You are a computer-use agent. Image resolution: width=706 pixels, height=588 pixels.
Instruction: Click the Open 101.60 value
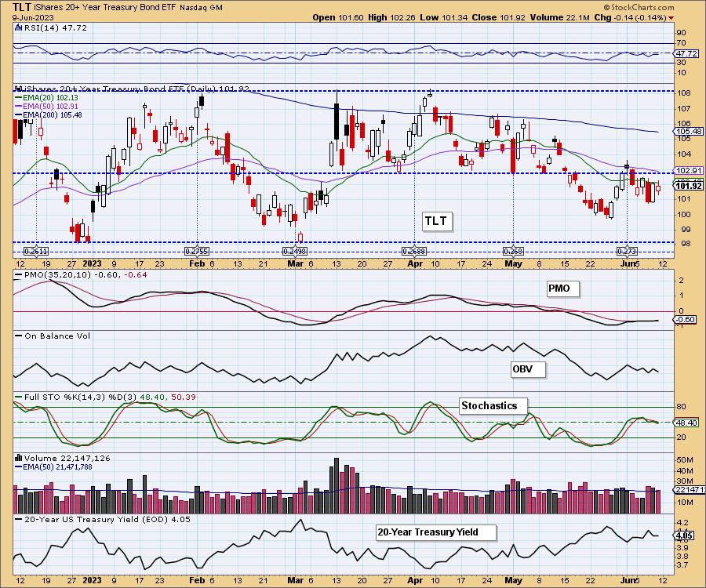coord(339,17)
